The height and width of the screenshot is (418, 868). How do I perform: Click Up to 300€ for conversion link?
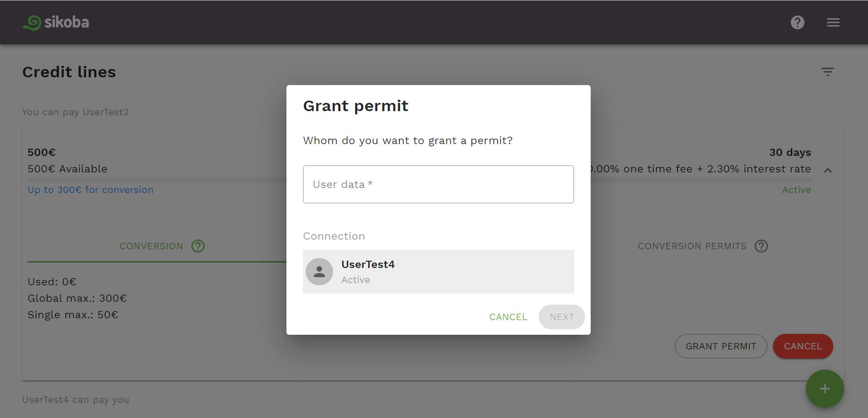90,190
